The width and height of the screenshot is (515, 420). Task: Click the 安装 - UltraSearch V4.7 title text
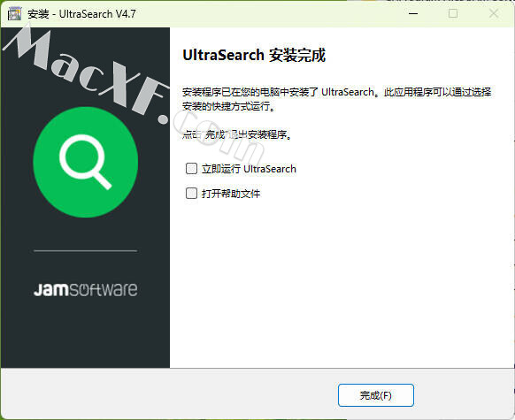coord(81,14)
